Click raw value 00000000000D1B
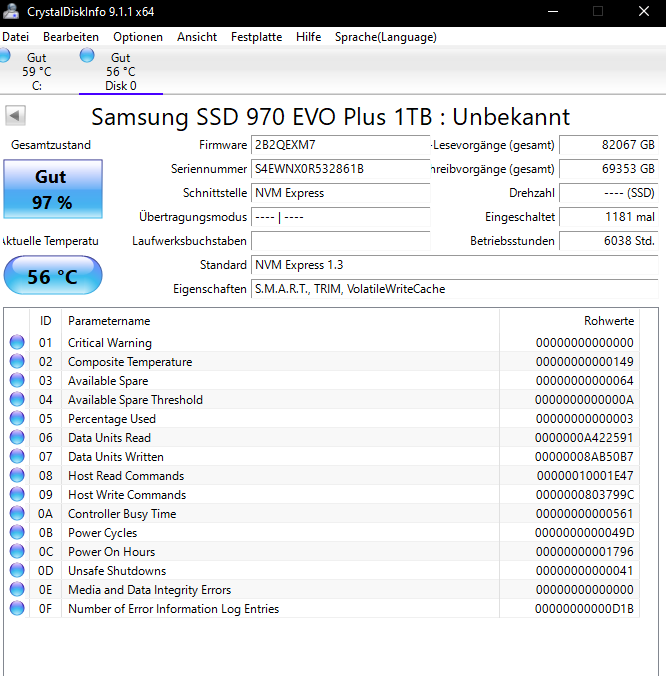 coord(584,609)
